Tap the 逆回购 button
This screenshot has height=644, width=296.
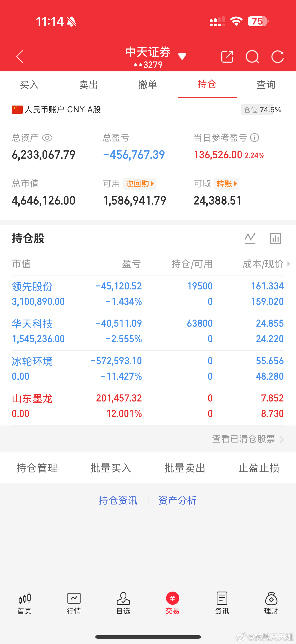pos(140,184)
